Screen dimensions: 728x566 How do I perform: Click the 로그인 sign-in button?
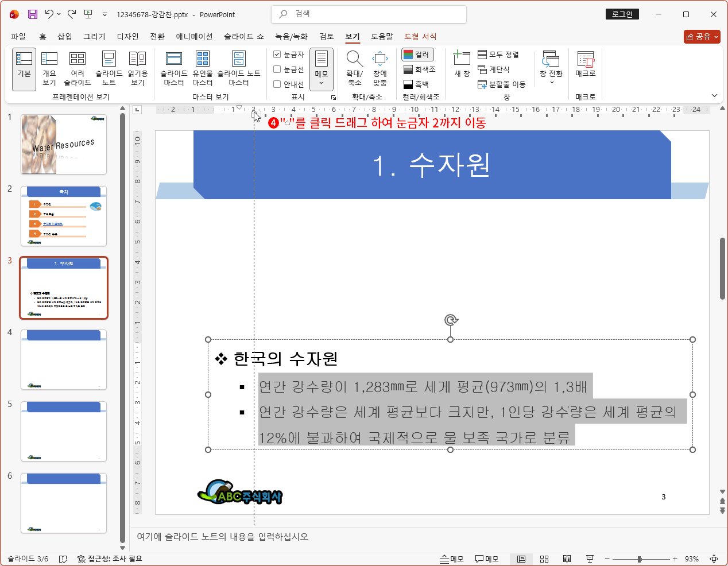[622, 14]
